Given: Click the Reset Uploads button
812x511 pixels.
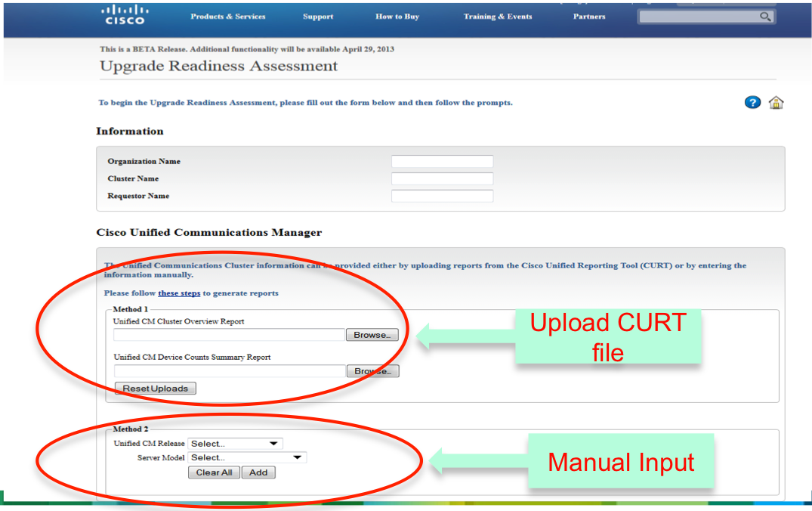Looking at the screenshot, I should tap(156, 389).
